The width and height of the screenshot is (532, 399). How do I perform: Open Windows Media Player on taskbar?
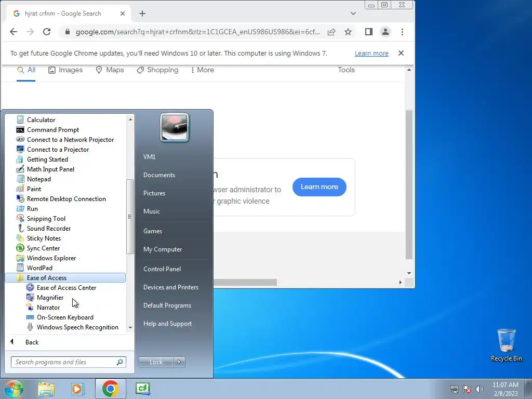(77, 389)
